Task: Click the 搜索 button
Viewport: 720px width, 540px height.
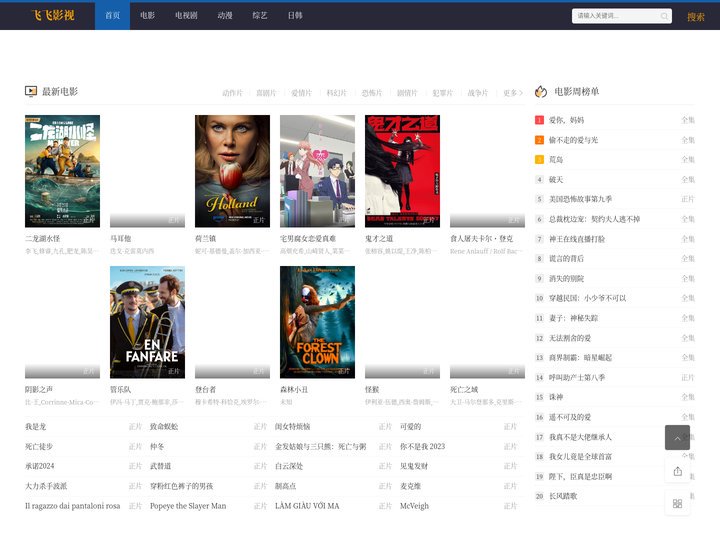Action: [696, 17]
